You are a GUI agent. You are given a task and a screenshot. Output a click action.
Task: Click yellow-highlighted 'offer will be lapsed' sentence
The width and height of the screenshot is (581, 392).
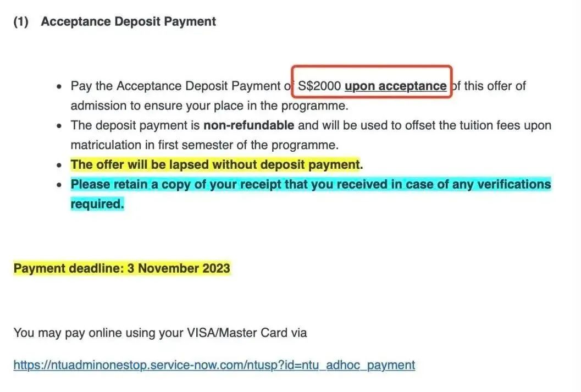[217, 164]
